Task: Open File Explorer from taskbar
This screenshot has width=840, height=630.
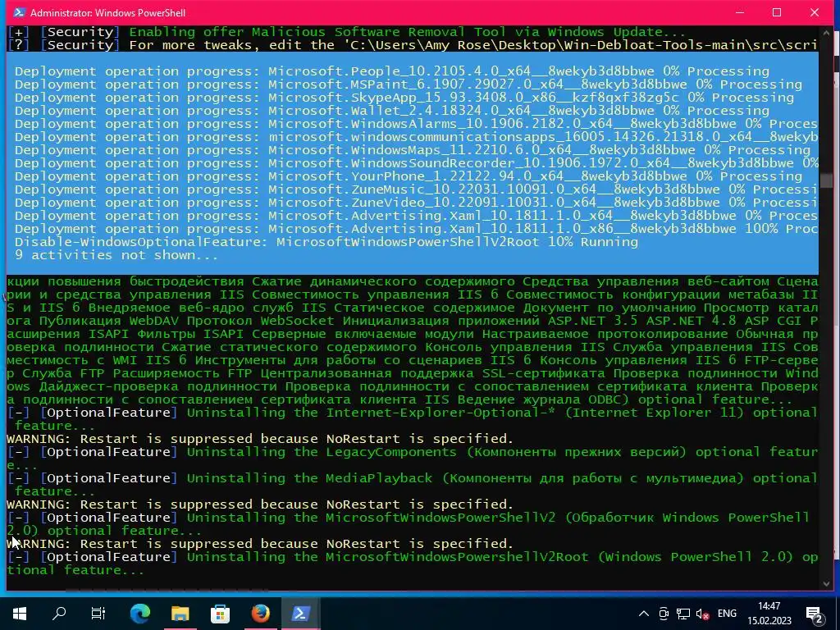Action: pos(180,614)
